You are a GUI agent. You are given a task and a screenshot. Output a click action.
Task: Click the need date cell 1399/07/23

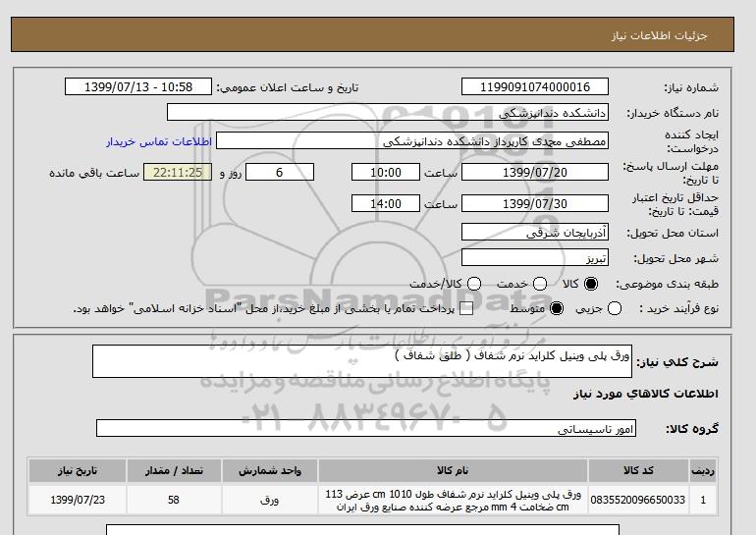[78, 500]
